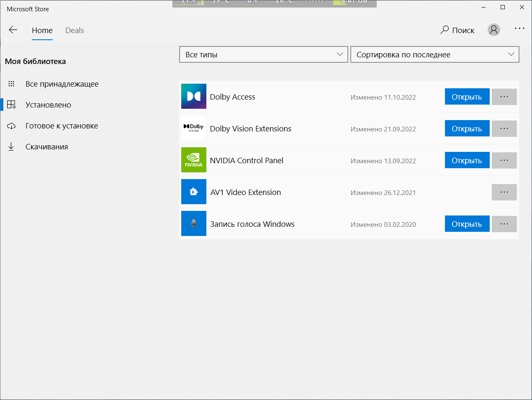Click date Изменено 26.12.2021

point(383,192)
